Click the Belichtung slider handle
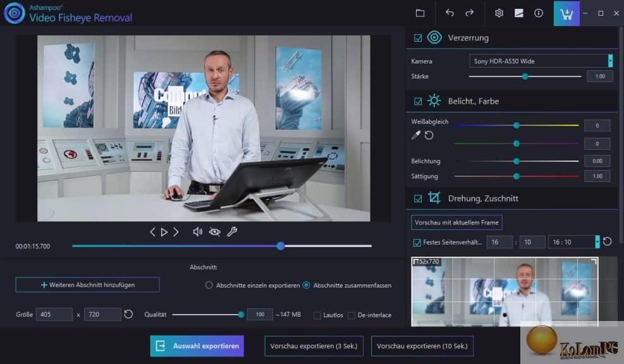 [517, 161]
